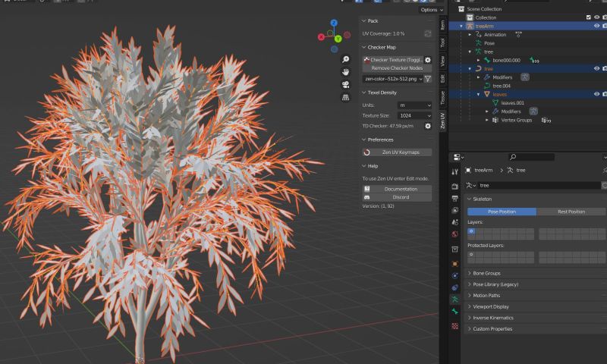Switch to the Item sidebar tab
Viewport: 607px width, 364px height.
tap(442, 25)
